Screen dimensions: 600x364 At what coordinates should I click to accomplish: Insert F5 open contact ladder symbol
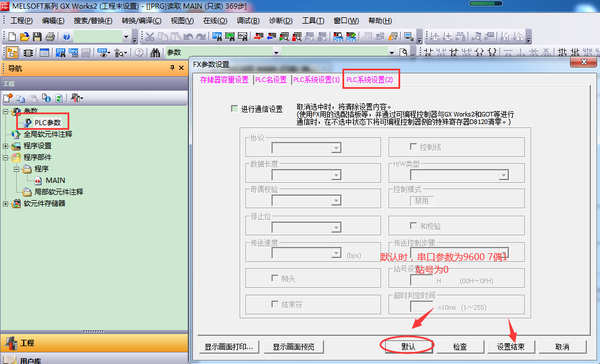tap(428, 52)
